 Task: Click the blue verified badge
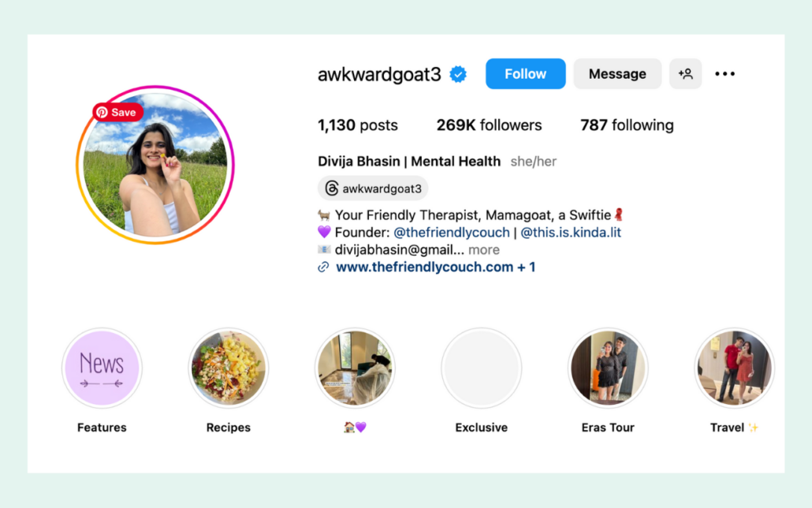(x=458, y=74)
